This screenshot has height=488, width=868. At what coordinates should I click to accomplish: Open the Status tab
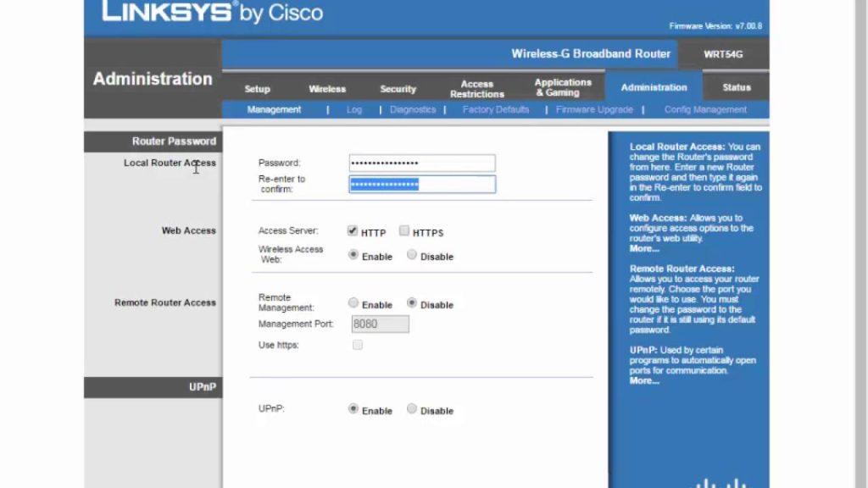tap(737, 87)
